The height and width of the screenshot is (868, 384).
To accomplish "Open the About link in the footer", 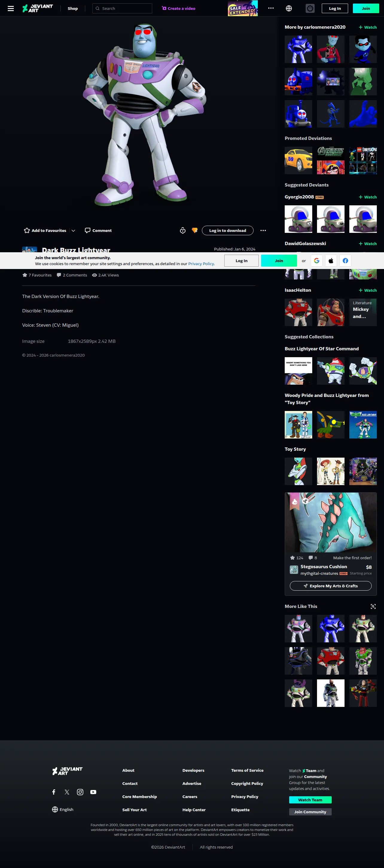I will tap(129, 770).
